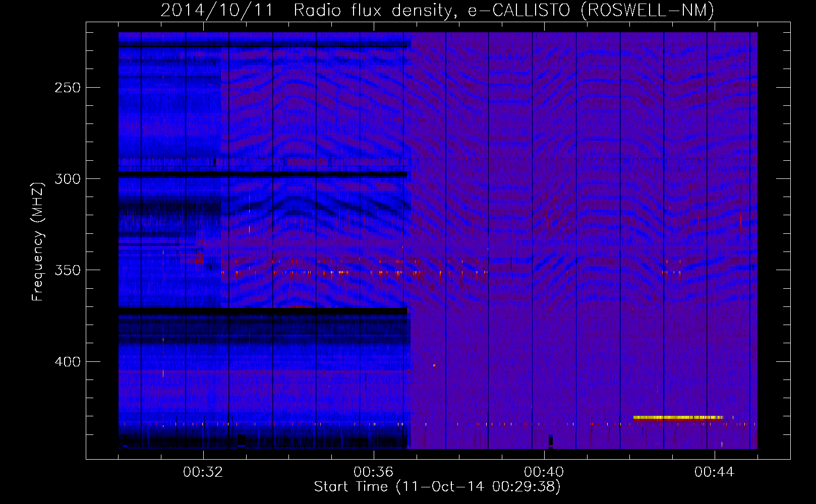Click the bright yellow emission streak in the spectrogram
816x504 pixels.
tap(678, 417)
